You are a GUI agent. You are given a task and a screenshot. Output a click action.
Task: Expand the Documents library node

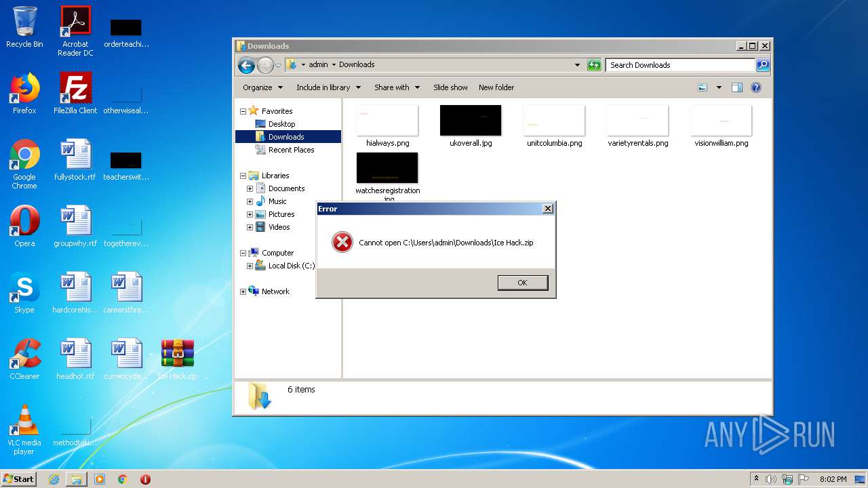point(250,188)
